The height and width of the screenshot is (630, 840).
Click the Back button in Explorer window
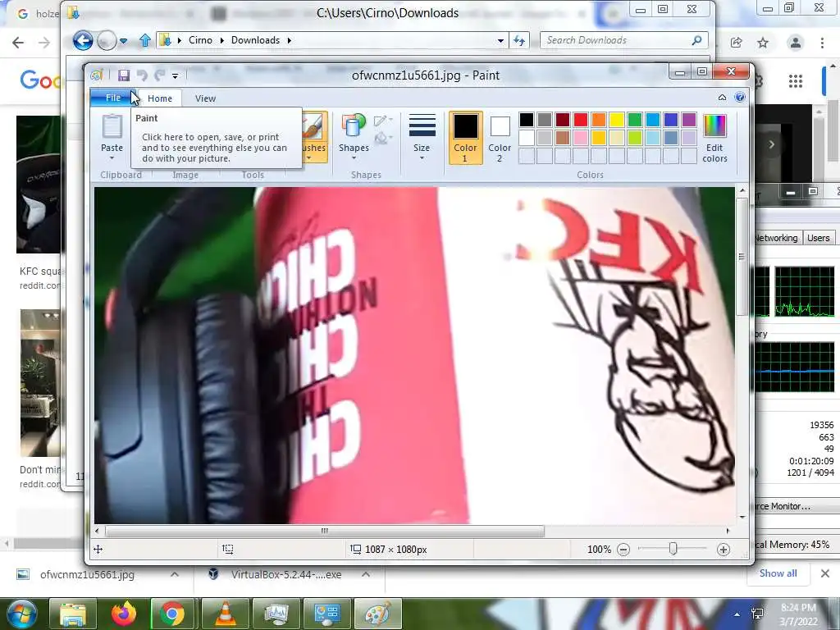pyautogui.click(x=83, y=40)
